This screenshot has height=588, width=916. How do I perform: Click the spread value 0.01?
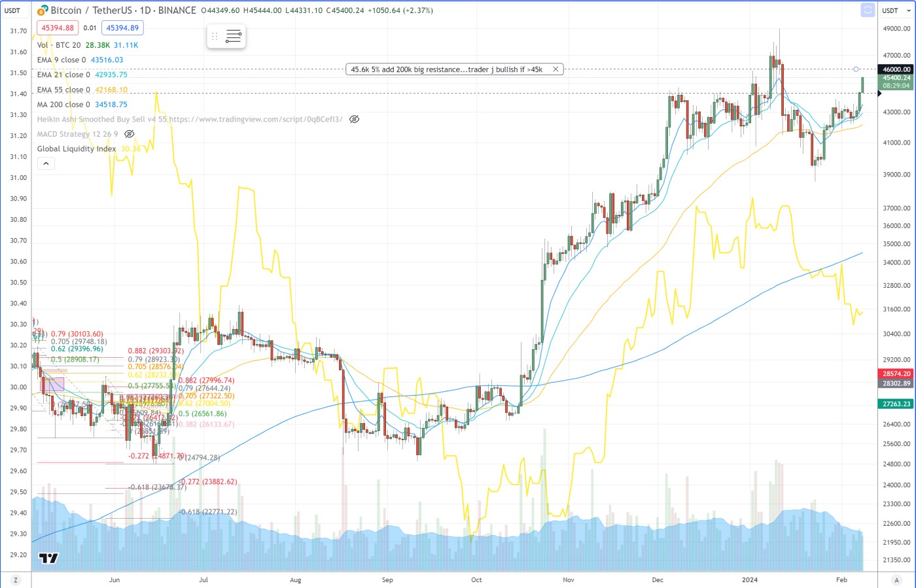(x=90, y=28)
